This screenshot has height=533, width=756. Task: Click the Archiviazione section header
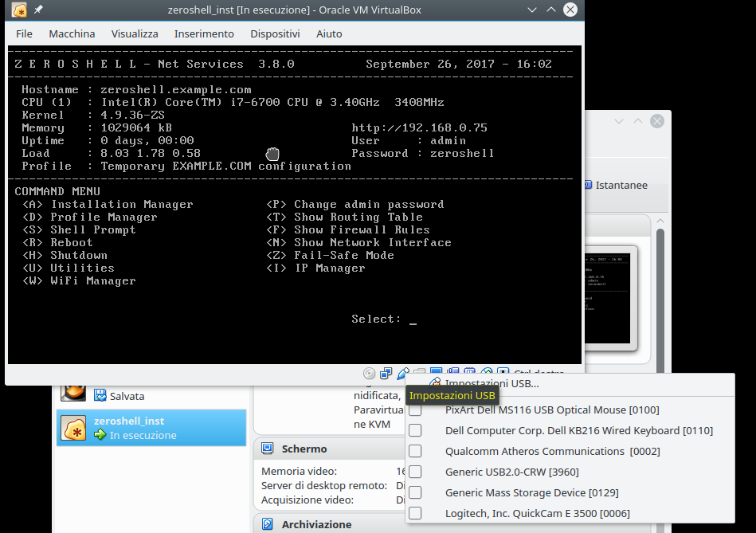[329, 524]
